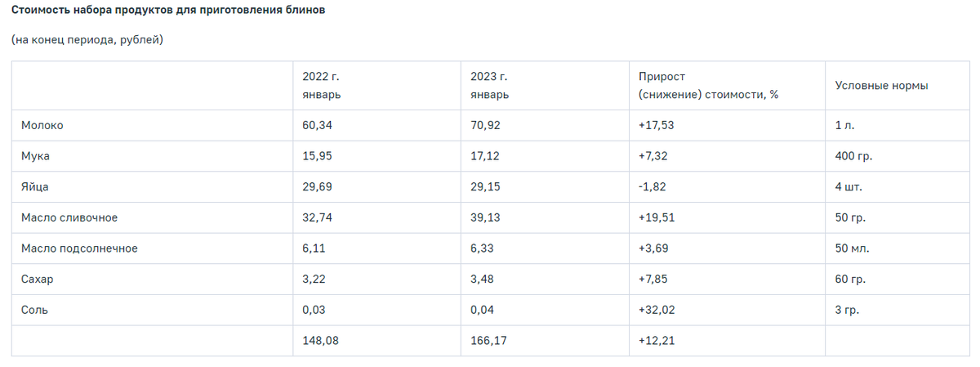Viewport: 980px width, 367px height.
Task: Click the "Сахар" row label
Action: pyautogui.click(x=38, y=280)
